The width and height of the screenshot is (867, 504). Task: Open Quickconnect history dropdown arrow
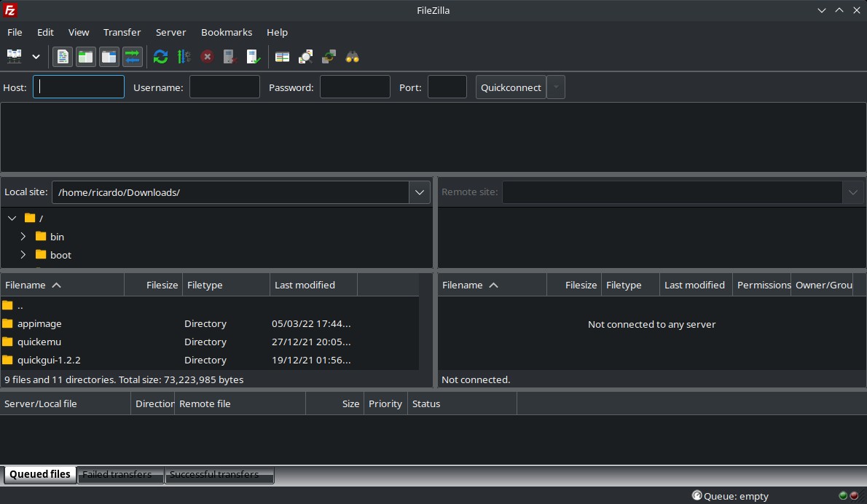[x=556, y=87]
